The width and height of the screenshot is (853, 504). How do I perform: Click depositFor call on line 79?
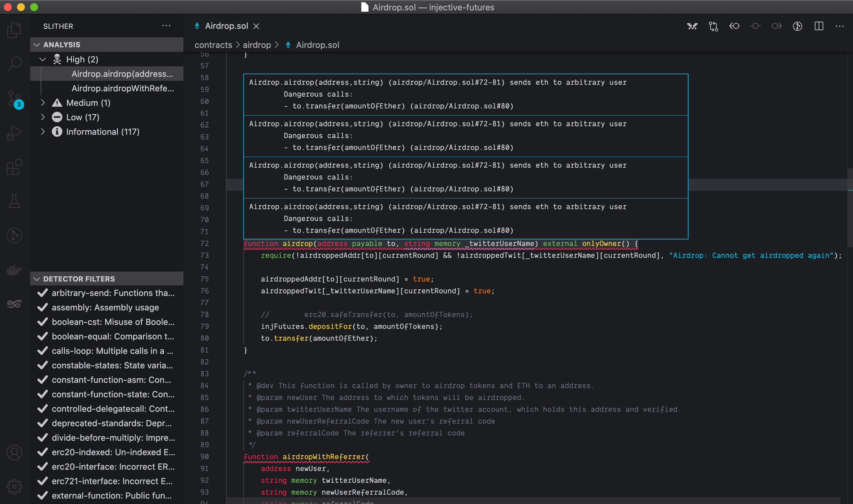pos(330,327)
